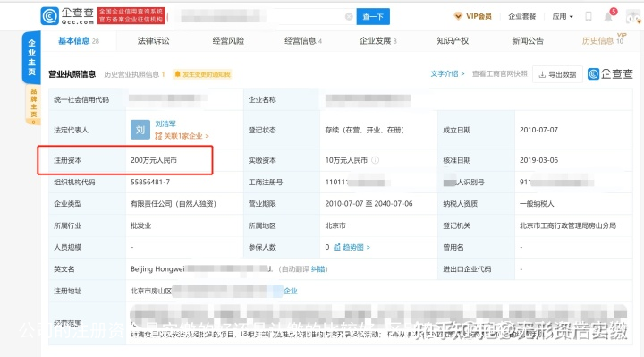The width and height of the screenshot is (644, 357).
Task: Expand the 文字介绍 link
Action: pos(447,74)
